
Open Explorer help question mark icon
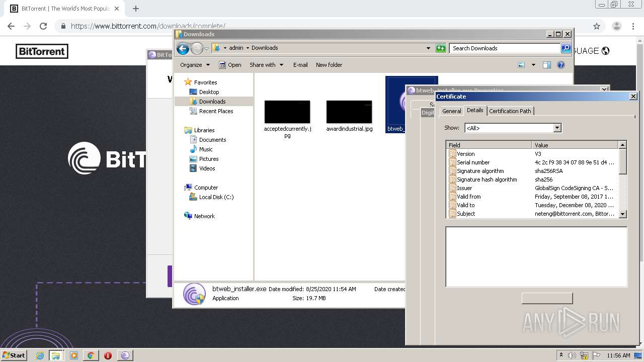(x=561, y=65)
